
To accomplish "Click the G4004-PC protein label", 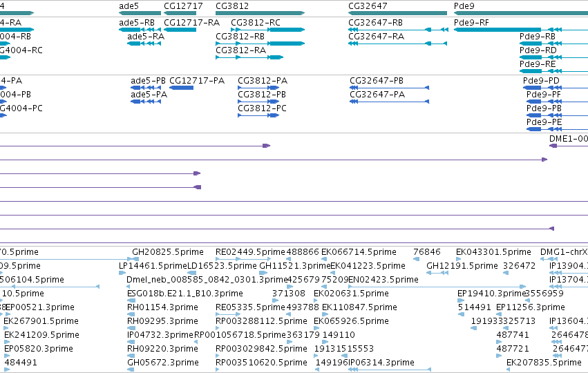I will click(21, 108).
